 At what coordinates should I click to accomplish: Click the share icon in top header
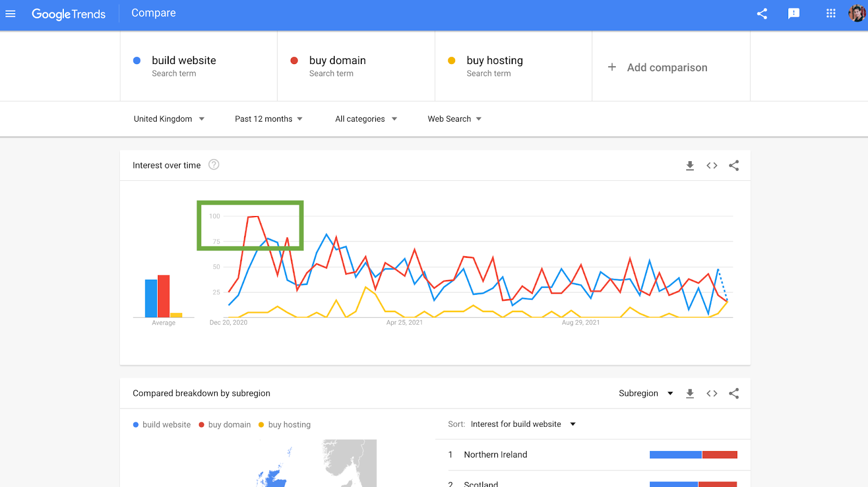tap(762, 14)
